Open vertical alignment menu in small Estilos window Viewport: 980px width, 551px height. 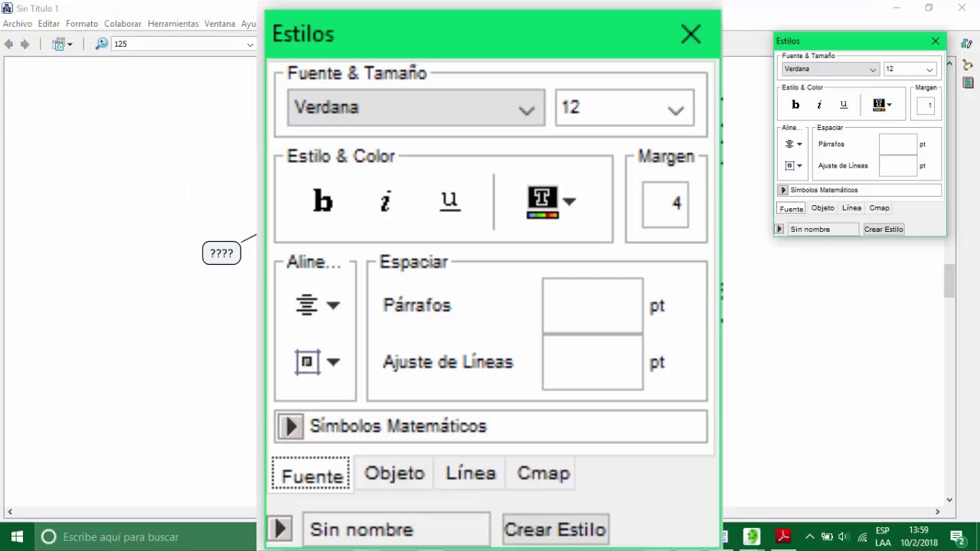(x=793, y=165)
